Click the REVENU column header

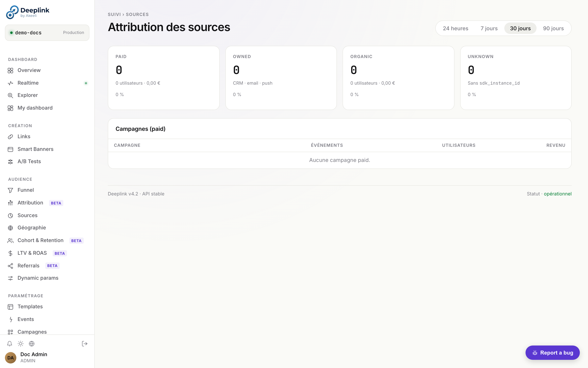pyautogui.click(x=556, y=145)
